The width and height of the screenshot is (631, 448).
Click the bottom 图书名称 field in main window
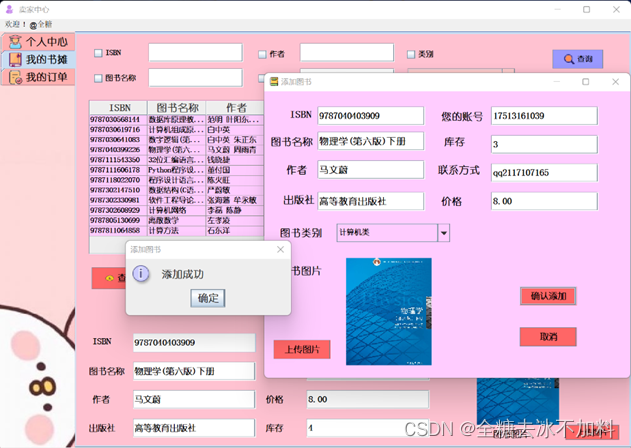[x=194, y=371]
